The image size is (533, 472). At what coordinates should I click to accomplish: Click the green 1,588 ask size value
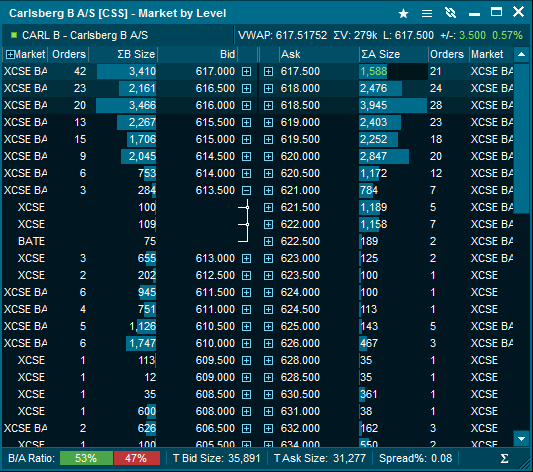point(374,71)
